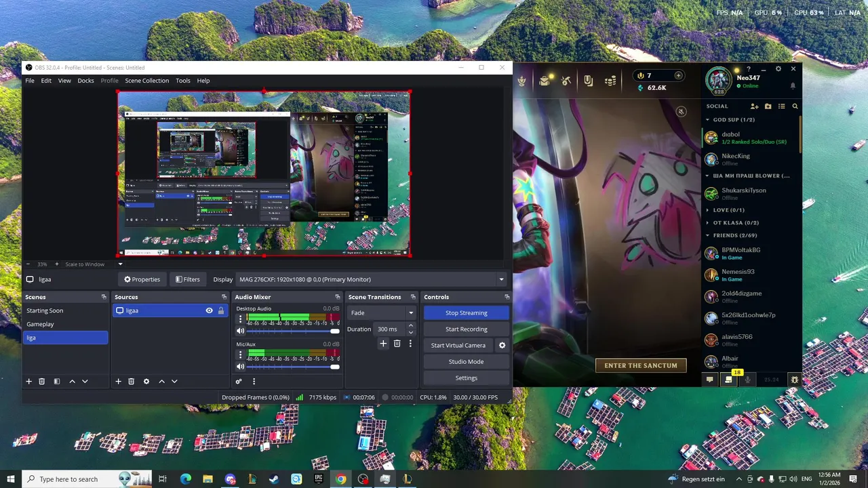Screen dimensions: 868x488
Task: Remove selected scene with trash icon
Action: [41, 382]
